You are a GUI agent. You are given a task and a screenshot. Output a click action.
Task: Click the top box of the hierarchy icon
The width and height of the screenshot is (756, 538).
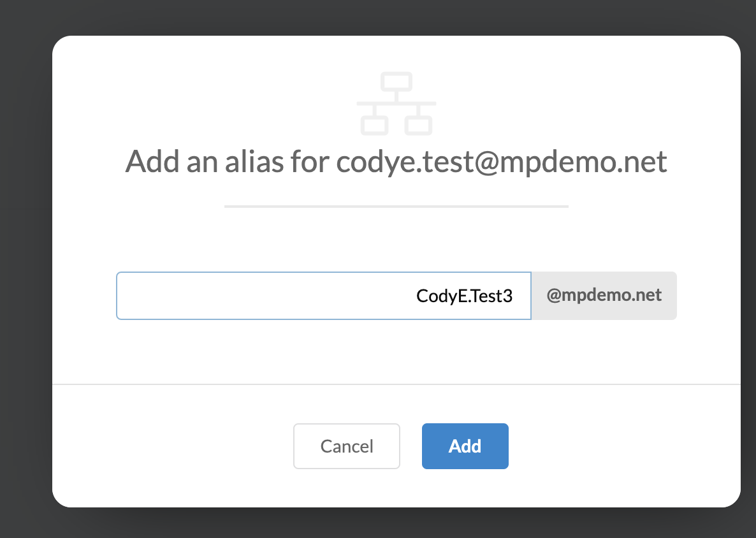pos(396,82)
